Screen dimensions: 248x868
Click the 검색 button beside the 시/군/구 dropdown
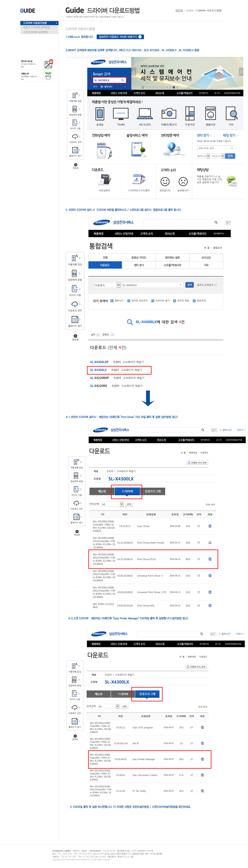[x=230, y=156]
